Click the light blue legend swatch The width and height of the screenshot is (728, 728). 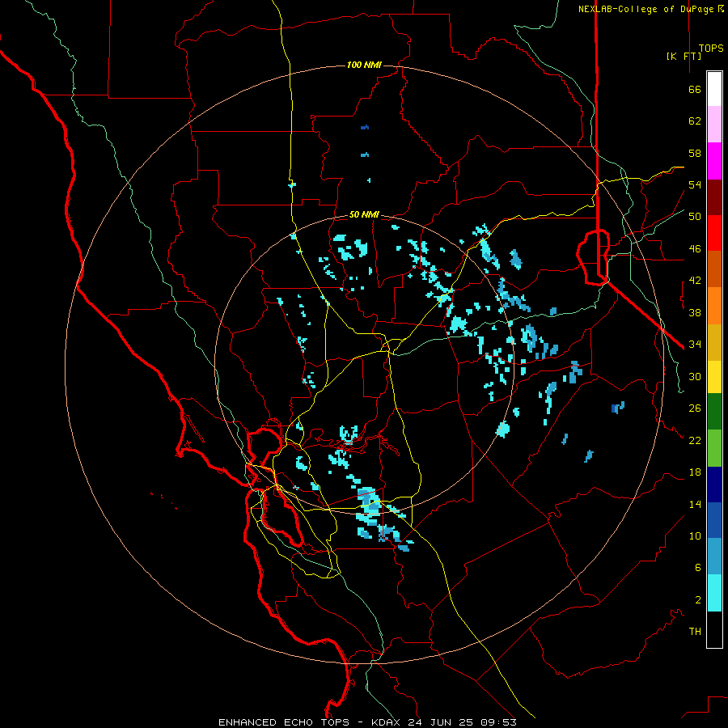tap(714, 557)
